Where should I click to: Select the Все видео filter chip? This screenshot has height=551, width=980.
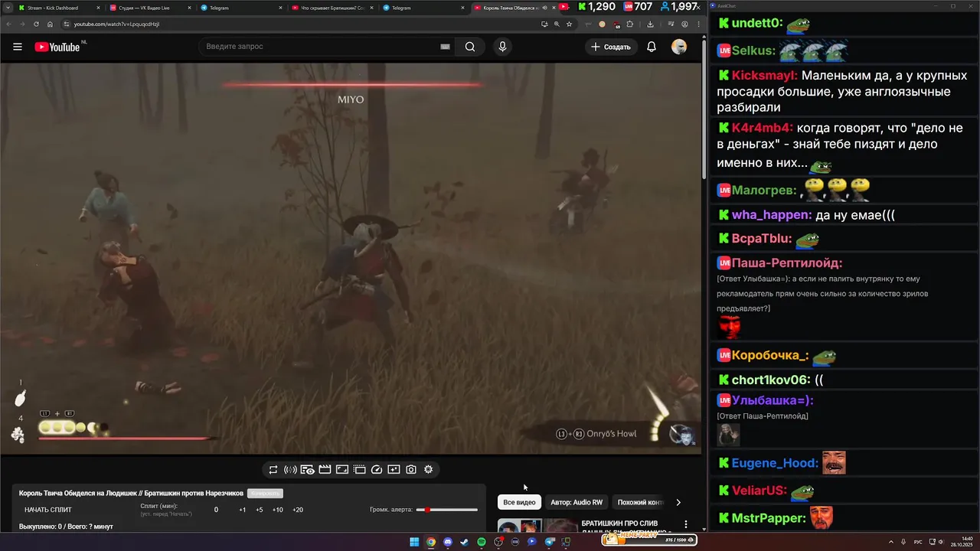(x=519, y=502)
